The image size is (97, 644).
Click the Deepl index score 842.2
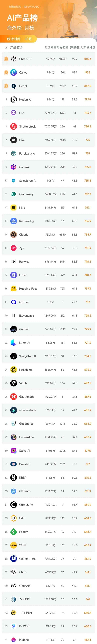click(88, 86)
